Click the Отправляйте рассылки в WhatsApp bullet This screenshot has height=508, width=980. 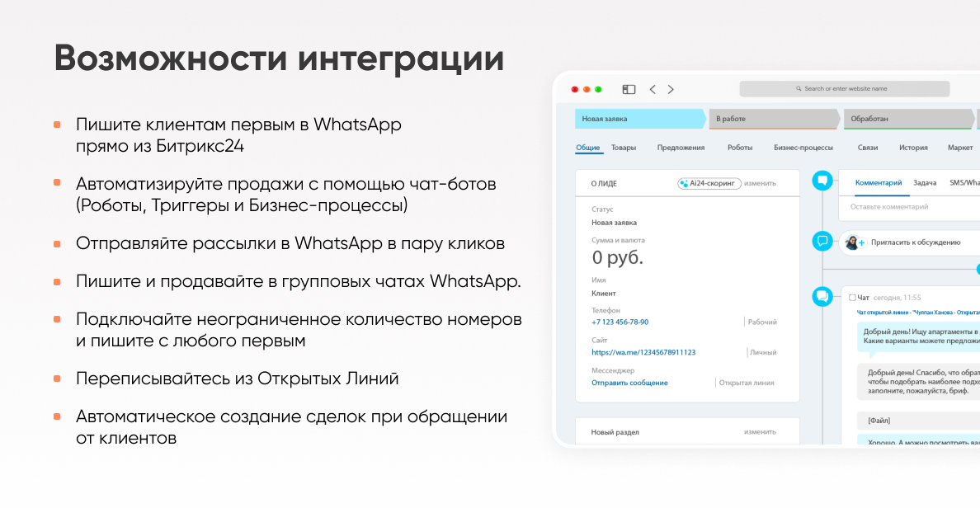[290, 243]
